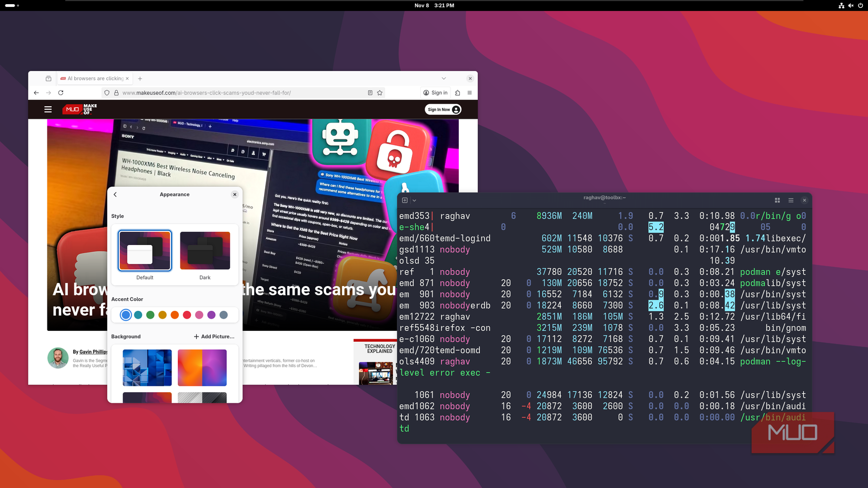Open the clock showing Nov 8 3:21 PM
Image resolution: width=868 pixels, height=488 pixels.
click(434, 5)
